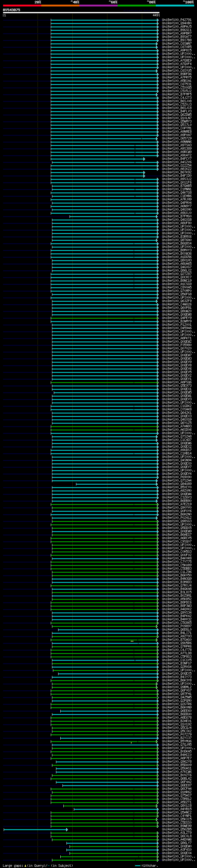Click the UniRef100_Q8T6A0 label
The height and width of the screenshot is (868, 197).
[176, 240]
